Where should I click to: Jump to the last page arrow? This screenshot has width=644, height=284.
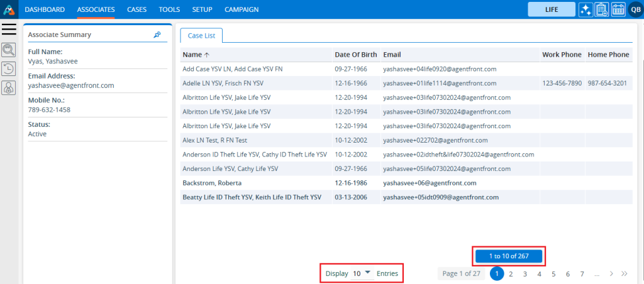point(624,274)
